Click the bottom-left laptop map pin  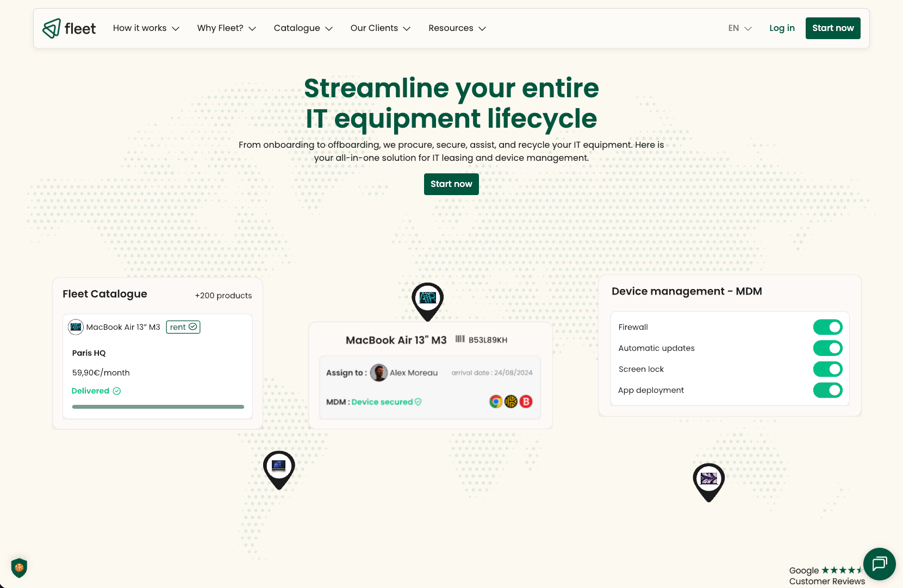point(279,468)
